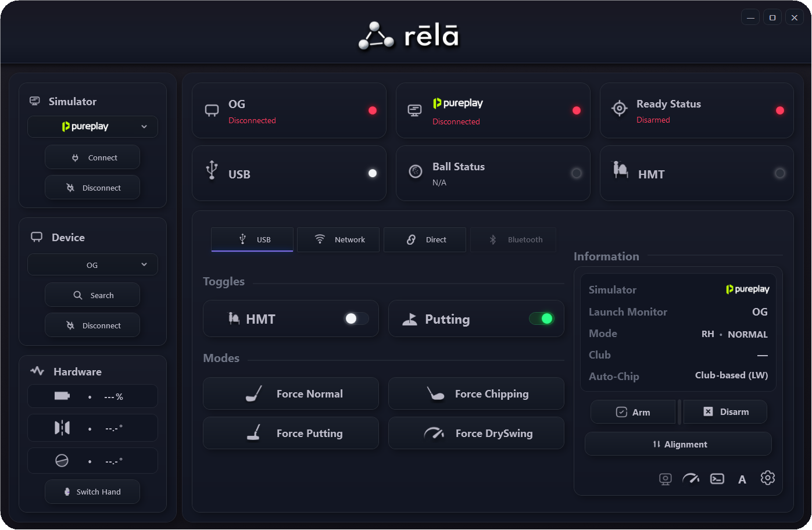This screenshot has width=812, height=530.
Task: Minimize the rela window
Action: coord(750,17)
